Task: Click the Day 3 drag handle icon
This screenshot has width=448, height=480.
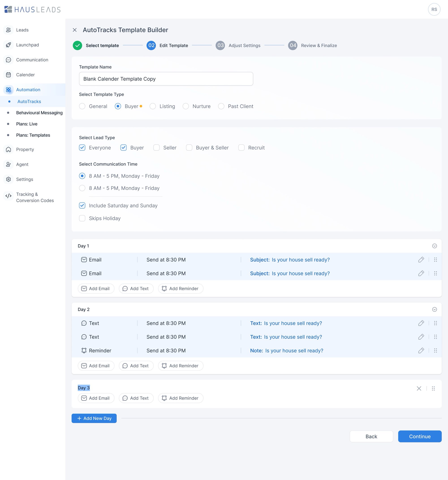Action: coord(433,388)
